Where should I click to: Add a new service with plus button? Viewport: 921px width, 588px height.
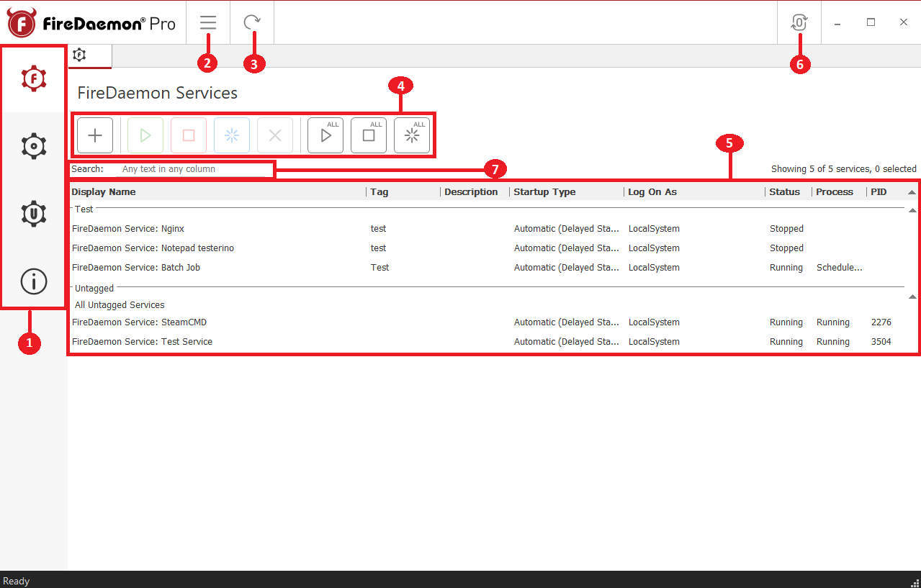95,135
